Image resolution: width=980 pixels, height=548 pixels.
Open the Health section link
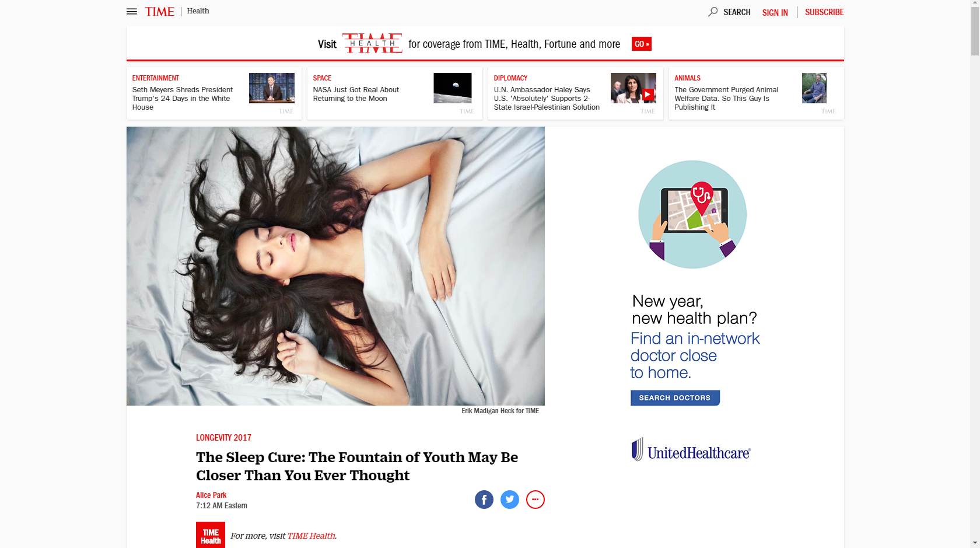[x=198, y=11]
